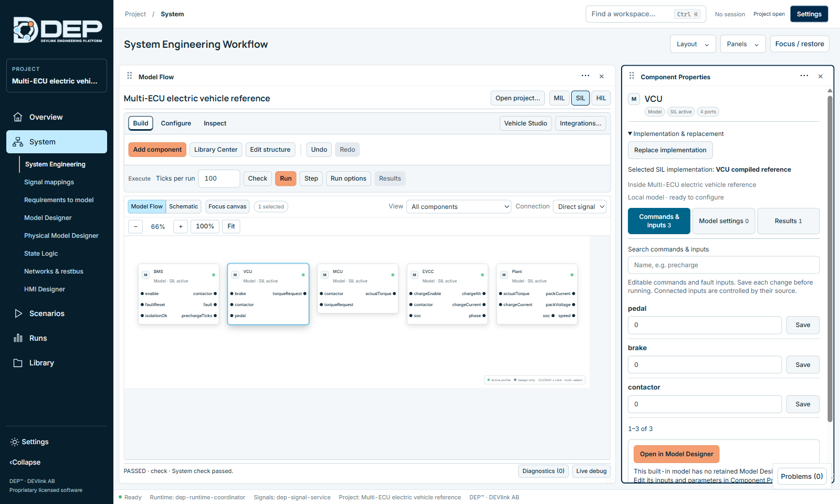The width and height of the screenshot is (840, 504).
Task: Open the Problems (0) panel
Action: (x=802, y=477)
